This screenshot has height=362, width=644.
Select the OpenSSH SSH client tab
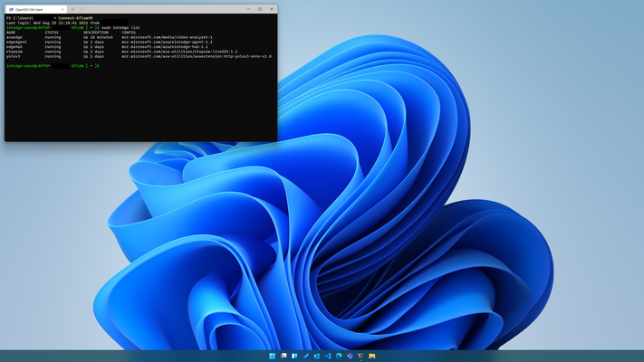point(35,9)
